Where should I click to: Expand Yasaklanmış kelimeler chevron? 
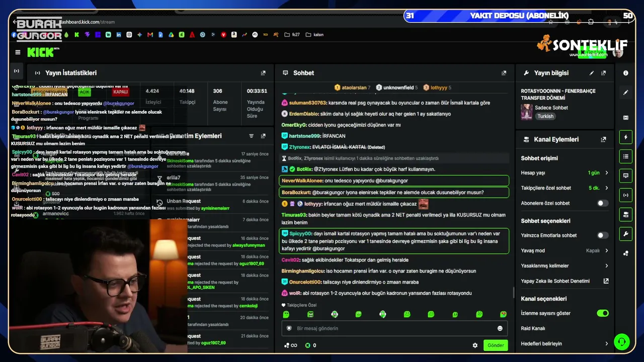pyautogui.click(x=606, y=266)
